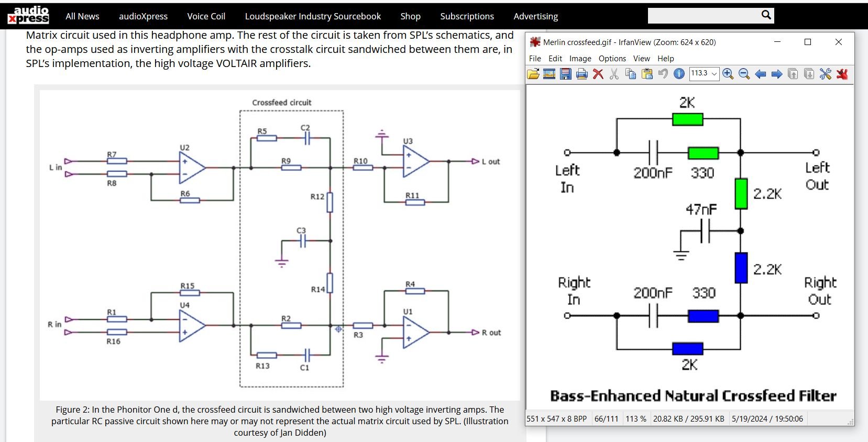Screen dimensions: 868x442
Task: Visit the Shop page
Action: (x=410, y=16)
